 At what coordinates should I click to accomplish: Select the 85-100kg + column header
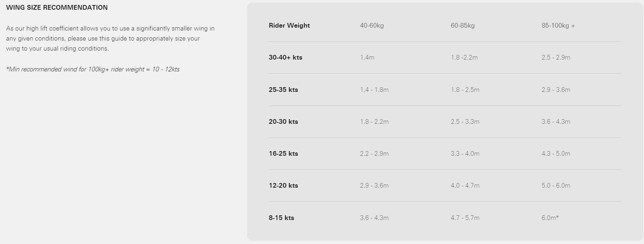coord(558,25)
